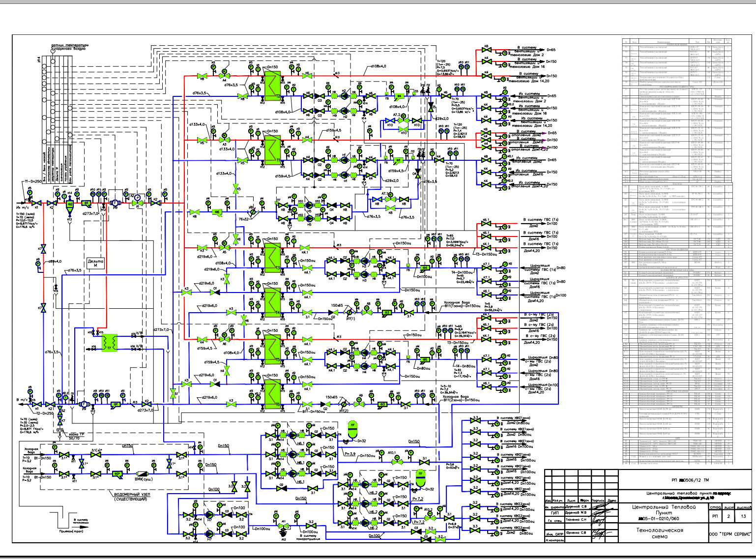Screen dimensions: 756x559
Task: Click the Ф1 filter symbol
Action: [87, 203]
